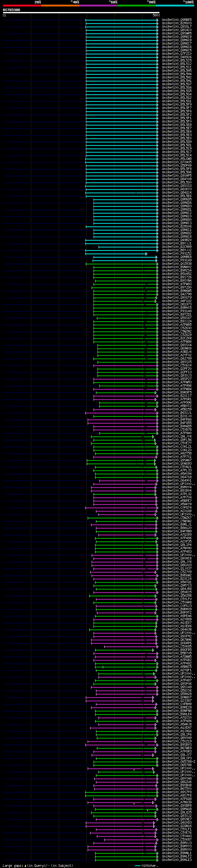The height and width of the screenshot is (868, 197).
Task: Select label UniRef100_B5L5F9
Action: tap(176, 104)
